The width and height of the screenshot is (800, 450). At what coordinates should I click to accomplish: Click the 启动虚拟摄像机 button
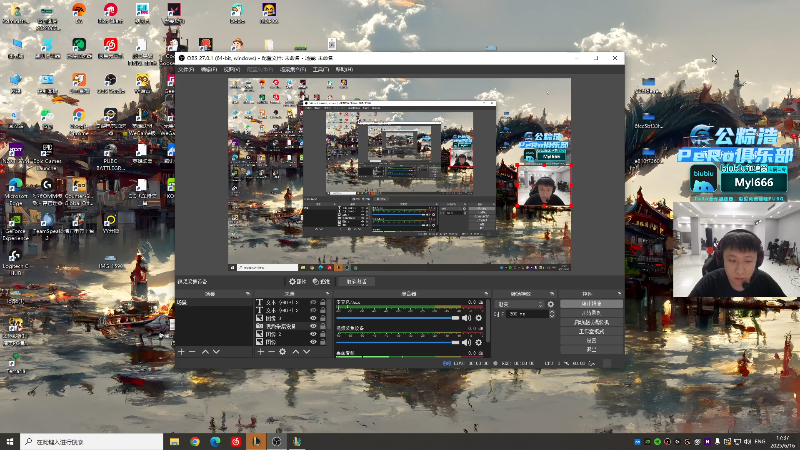[x=591, y=322]
